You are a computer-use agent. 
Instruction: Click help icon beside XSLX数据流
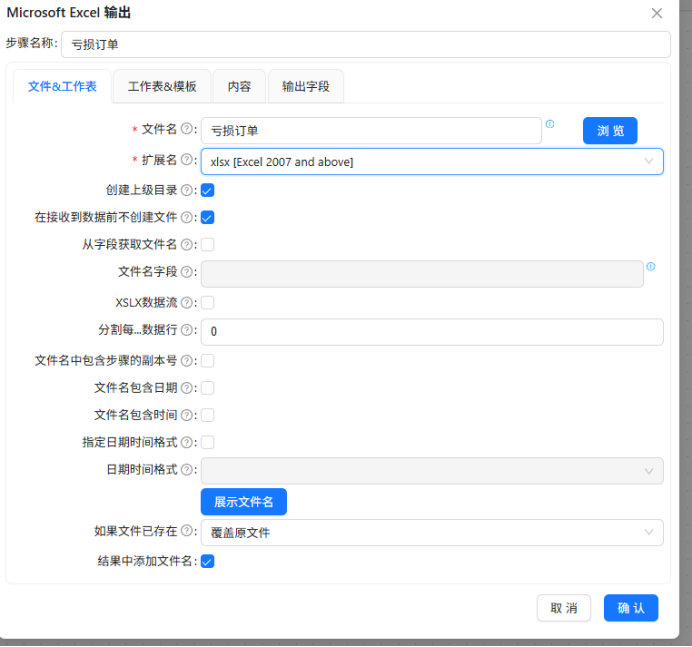pos(187,303)
